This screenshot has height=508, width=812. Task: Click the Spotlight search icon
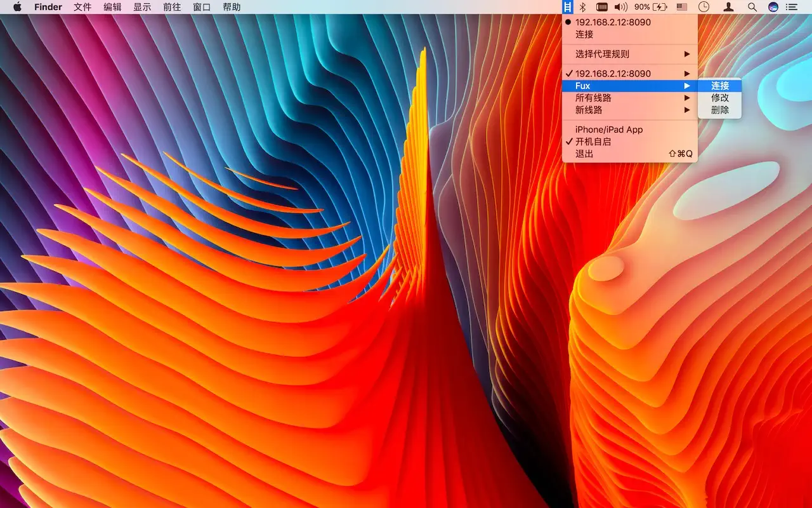[752, 7]
